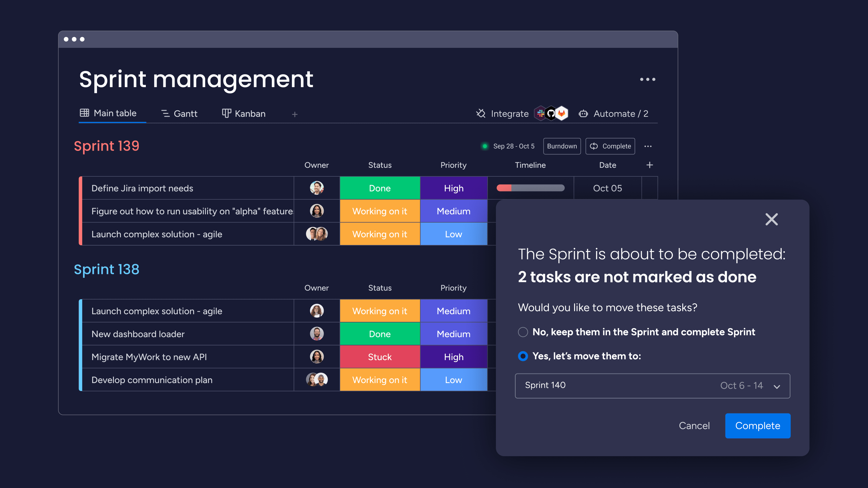Click the Burndown chart icon for Sprint 139
This screenshot has width=868, height=488.
click(560, 146)
